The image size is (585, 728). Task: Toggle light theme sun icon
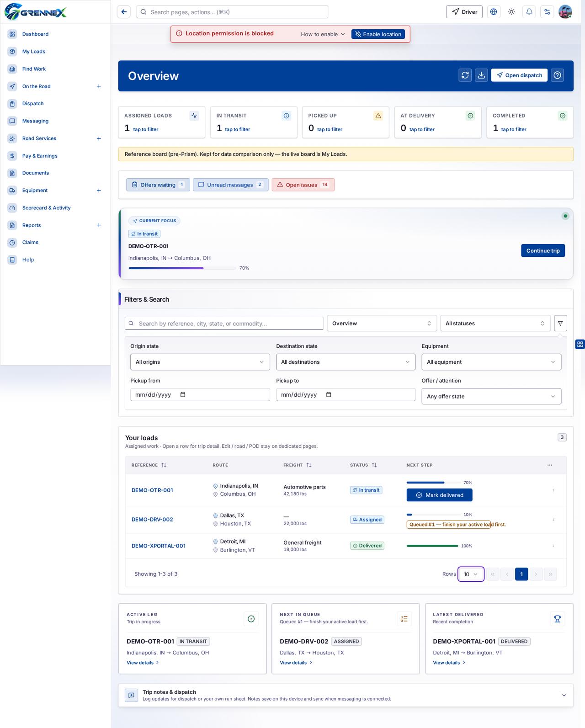tap(511, 12)
